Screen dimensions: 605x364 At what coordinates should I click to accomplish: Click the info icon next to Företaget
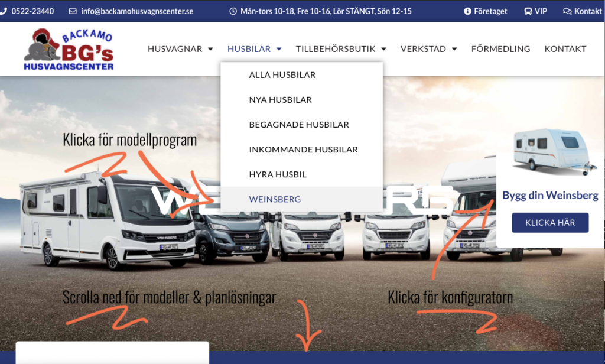pyautogui.click(x=467, y=11)
